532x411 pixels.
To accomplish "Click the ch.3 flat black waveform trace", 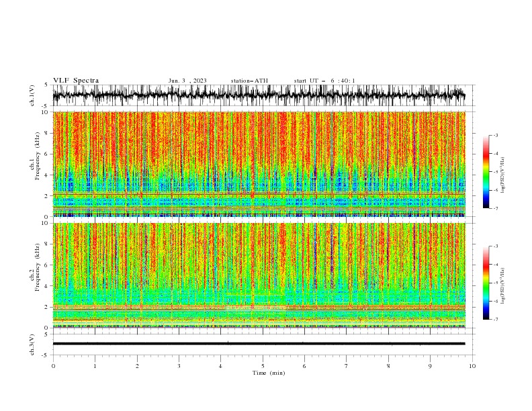I will pos(259,344).
